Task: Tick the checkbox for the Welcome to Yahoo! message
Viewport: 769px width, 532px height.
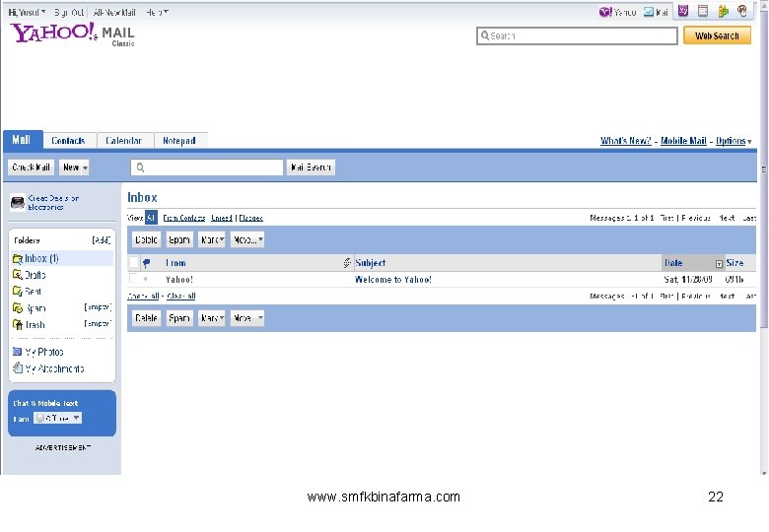Action: (133, 279)
